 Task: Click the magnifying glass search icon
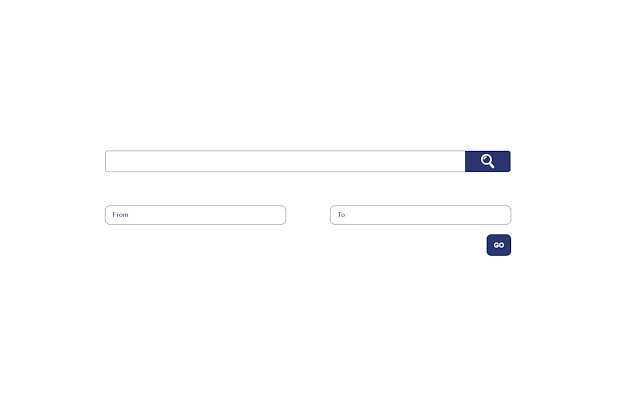click(487, 161)
